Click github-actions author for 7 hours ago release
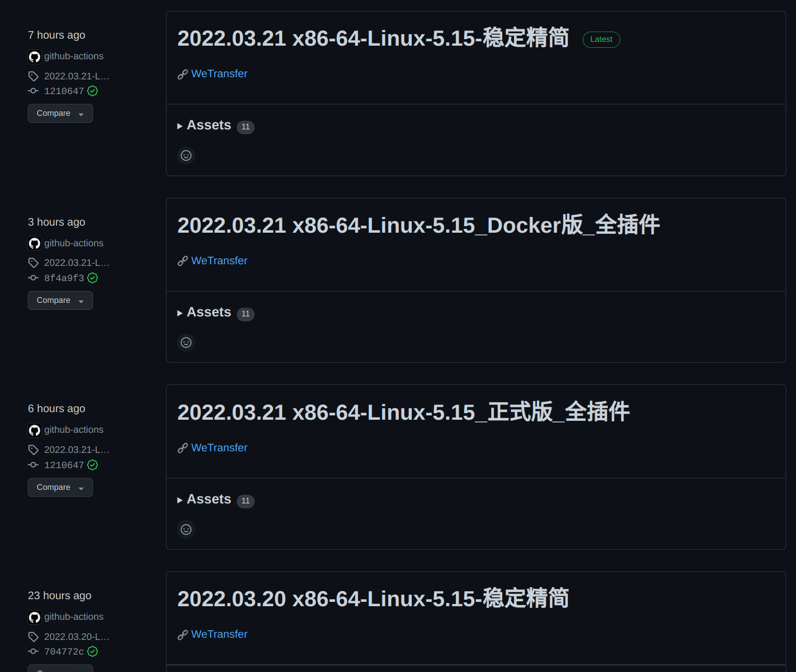The height and width of the screenshot is (672, 796). click(73, 57)
